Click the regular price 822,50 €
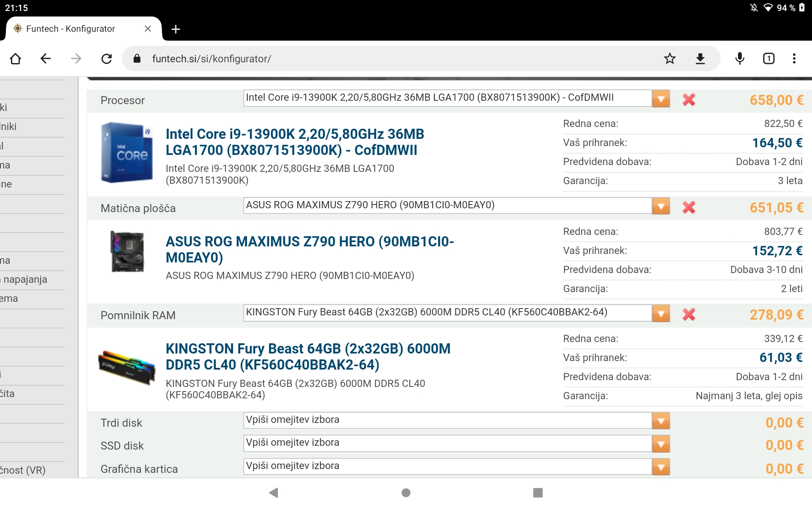 pos(783,124)
